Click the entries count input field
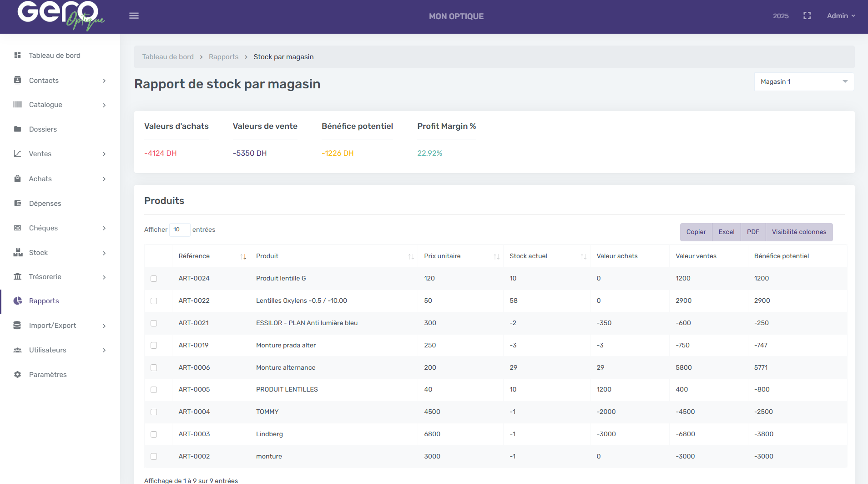Screen dimensions: 868x484 (179, 230)
